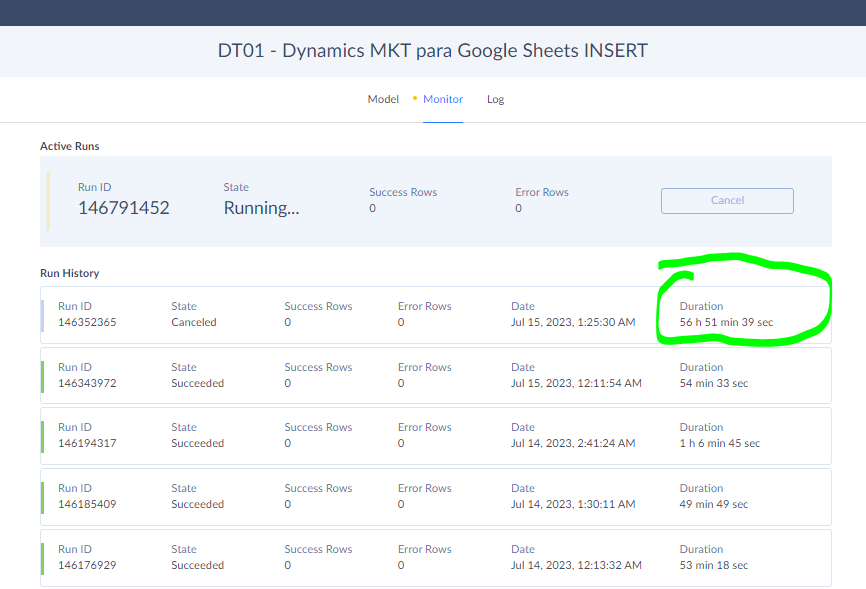Click the Succeeded state of run 146185409
The width and height of the screenshot is (866, 589).
pyautogui.click(x=197, y=504)
